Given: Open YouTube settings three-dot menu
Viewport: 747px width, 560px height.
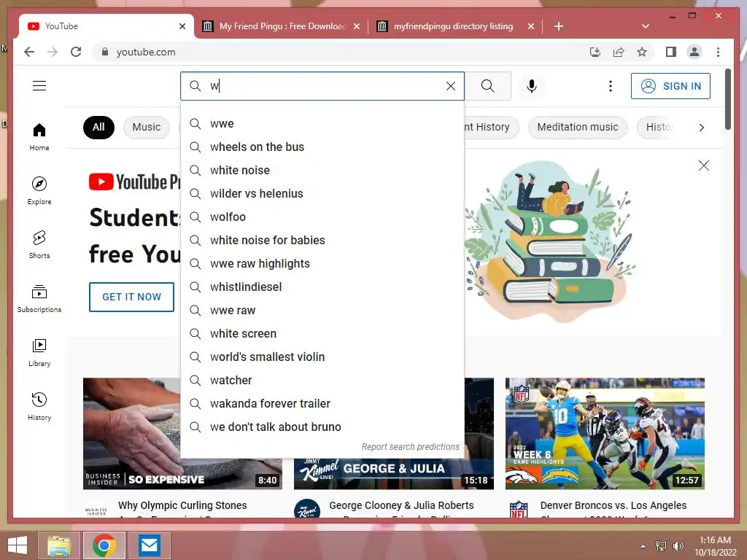Looking at the screenshot, I should (611, 86).
